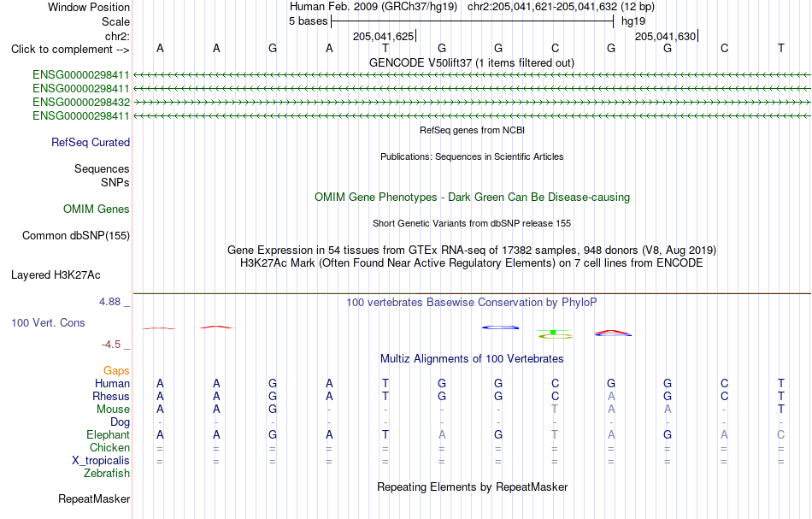Click the Zebrafish species label
Viewport: 812px width, 519px height.
(x=107, y=474)
